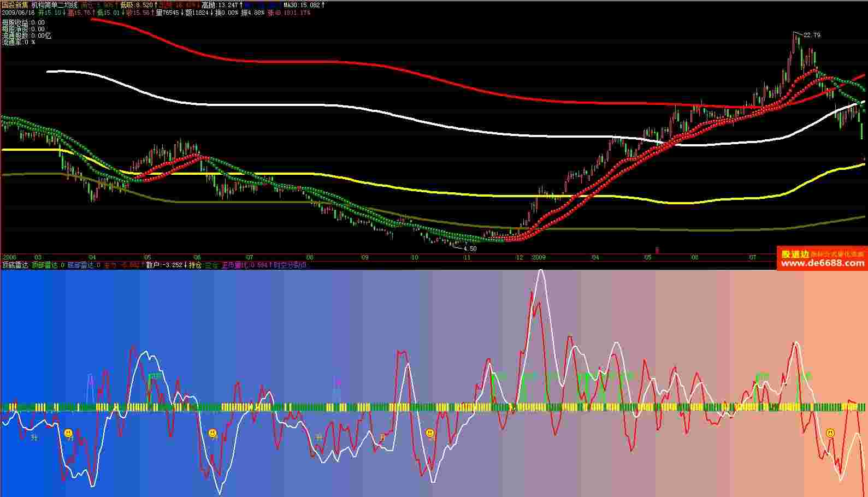Click the 每股收益:0.00 line

tap(23, 22)
